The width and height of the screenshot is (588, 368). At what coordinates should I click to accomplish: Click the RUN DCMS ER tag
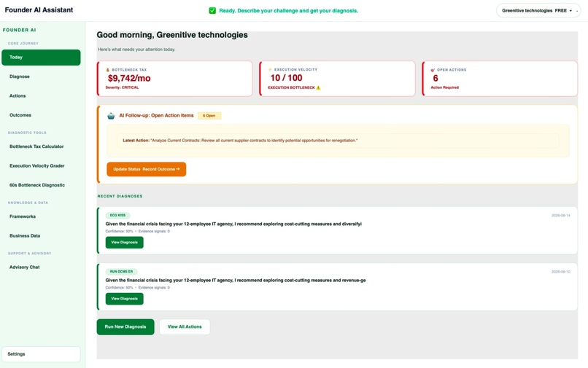click(122, 272)
